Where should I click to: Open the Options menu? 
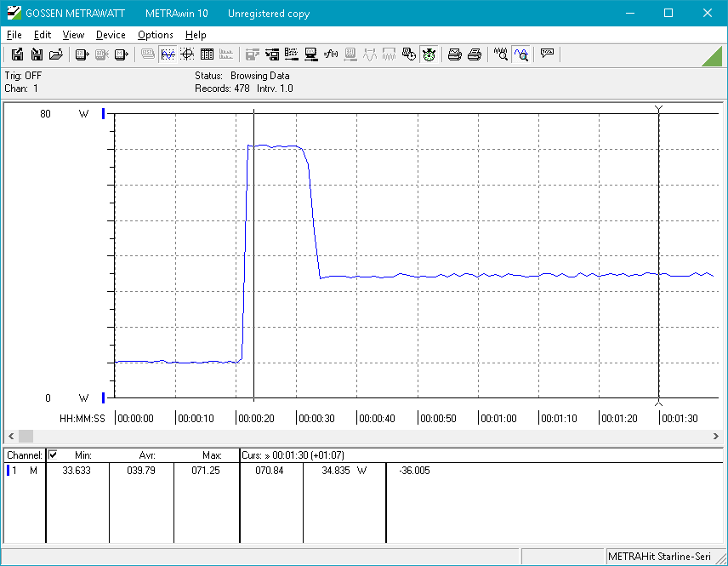click(x=156, y=35)
